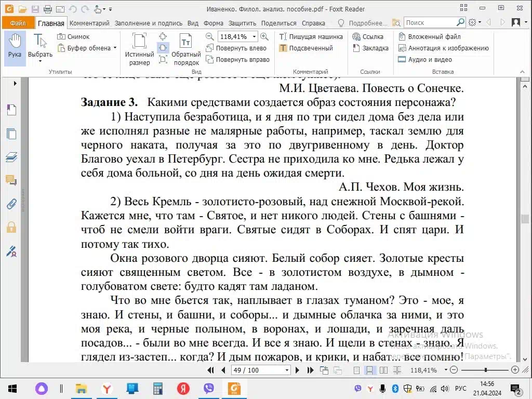The height and width of the screenshot is (399, 532).
Task: Switch to continuous facing view mode
Action: pos(397,370)
